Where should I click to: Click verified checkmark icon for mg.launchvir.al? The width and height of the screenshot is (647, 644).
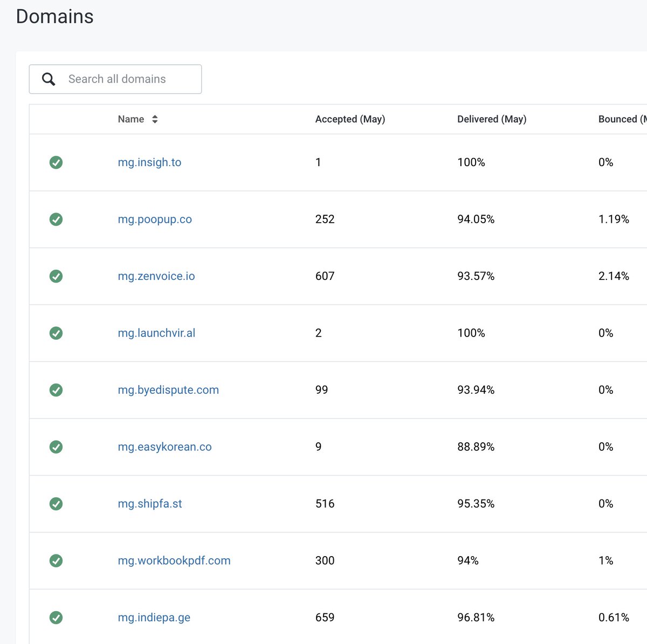click(56, 333)
